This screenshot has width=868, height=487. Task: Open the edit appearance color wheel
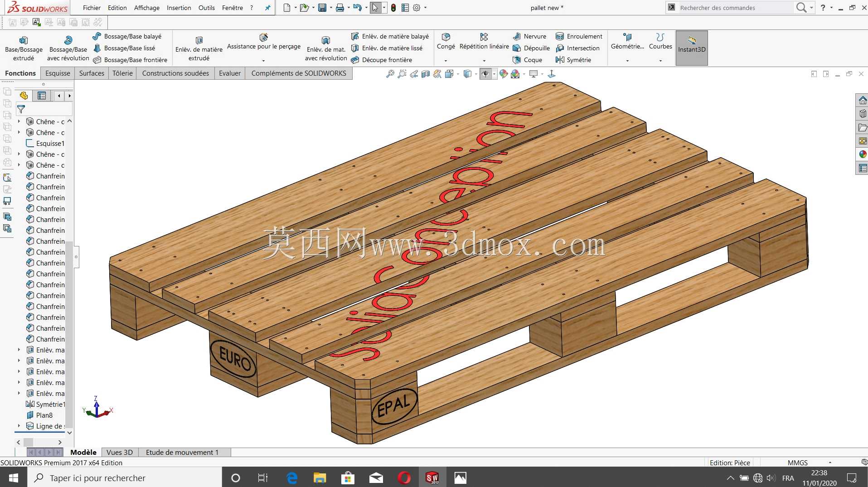[504, 74]
